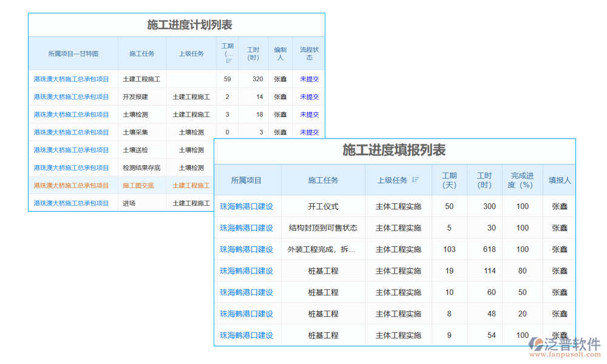The width and height of the screenshot is (607, 364).
Task: Sort the 上级任务 column in 施工进度填报列表
Action: (415, 180)
